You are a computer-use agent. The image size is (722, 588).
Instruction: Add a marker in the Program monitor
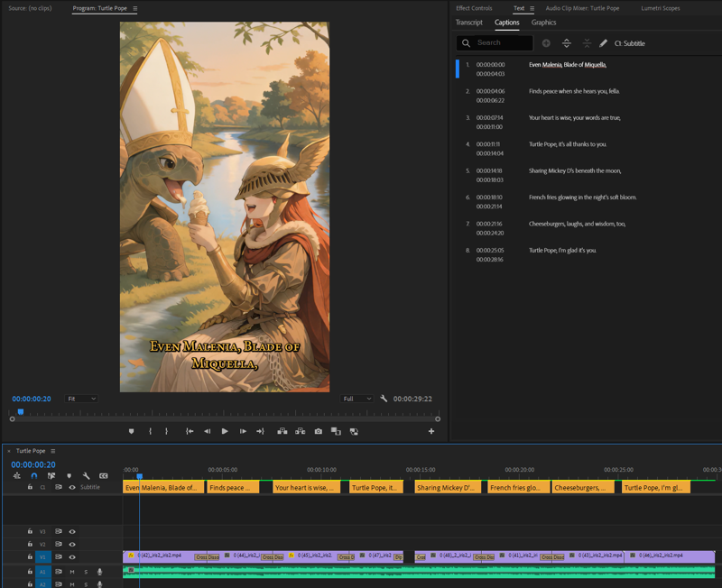point(131,431)
